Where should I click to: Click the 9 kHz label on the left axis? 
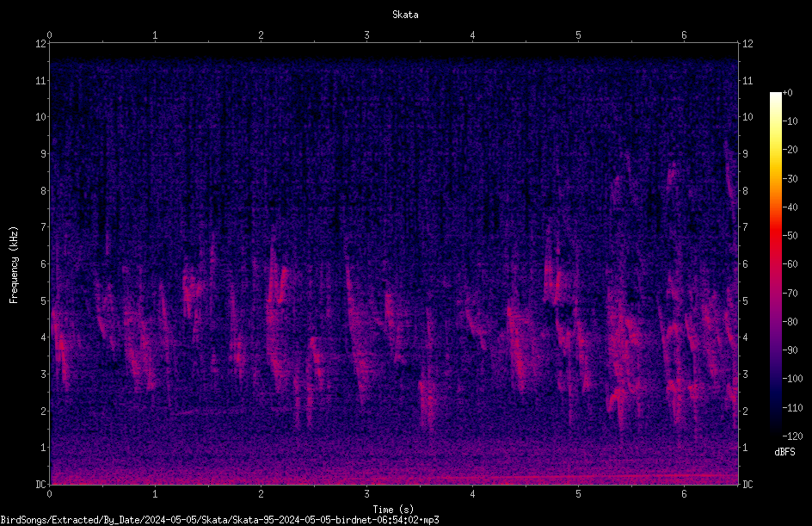(44, 154)
